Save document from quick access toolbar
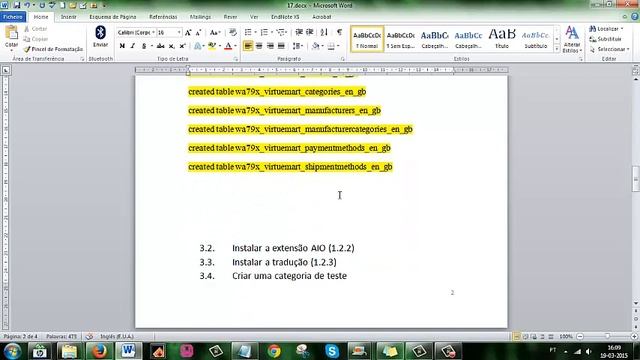The height and width of the screenshot is (360, 640). (x=17, y=5)
